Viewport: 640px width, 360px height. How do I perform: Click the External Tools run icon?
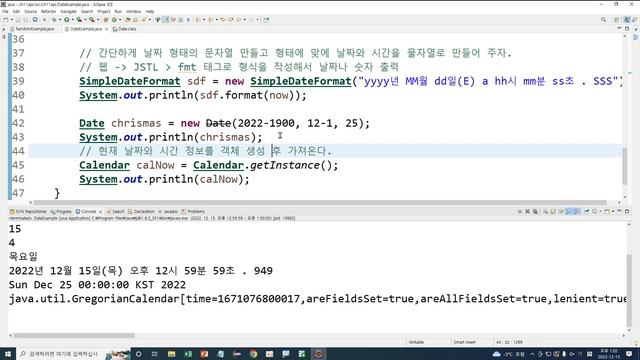[x=92, y=20]
